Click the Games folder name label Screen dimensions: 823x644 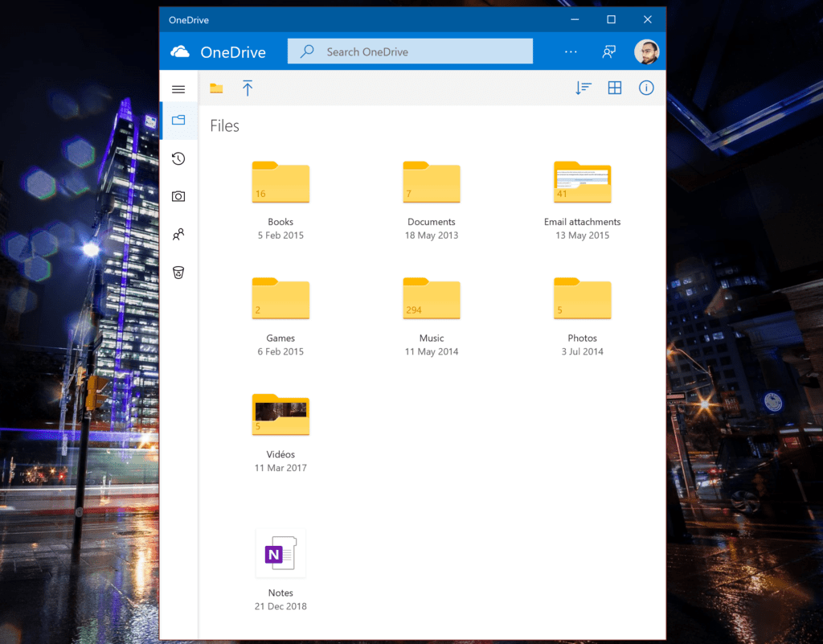pyautogui.click(x=280, y=338)
